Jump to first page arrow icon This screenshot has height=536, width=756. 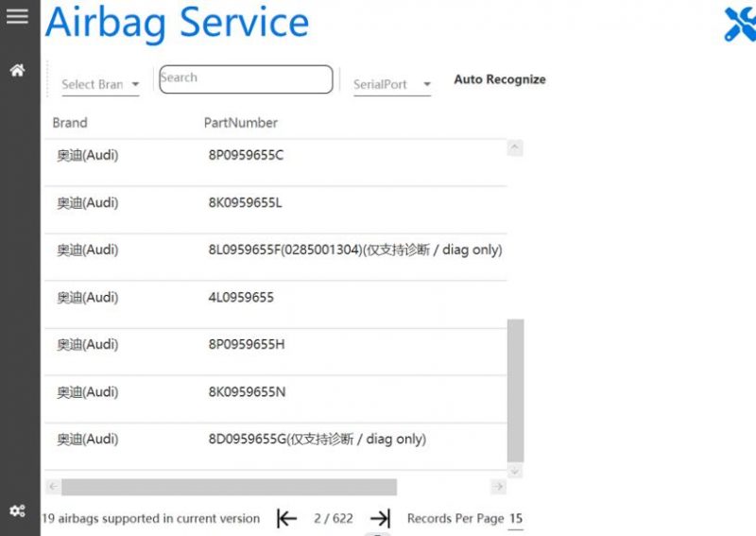click(x=286, y=518)
